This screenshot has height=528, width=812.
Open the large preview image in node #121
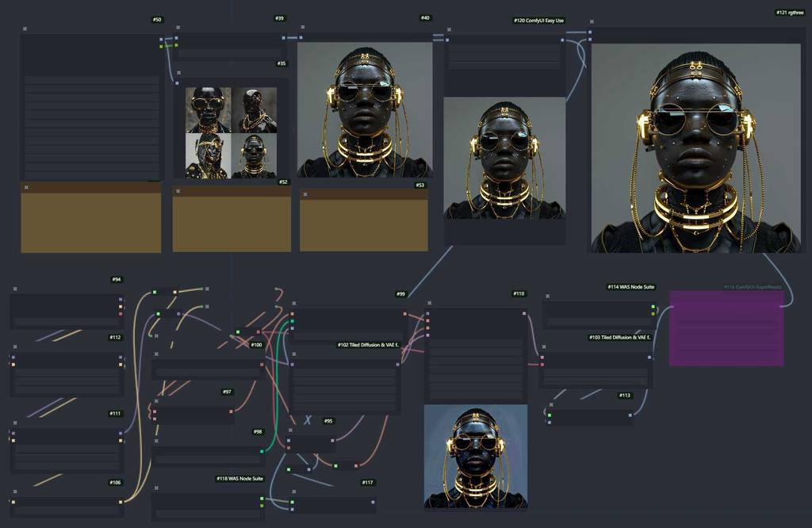pos(695,147)
